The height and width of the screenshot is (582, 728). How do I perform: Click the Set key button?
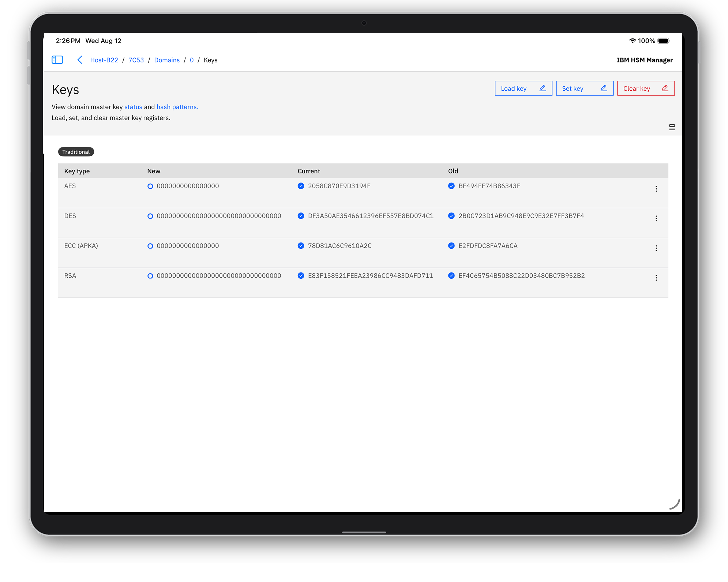pos(585,88)
